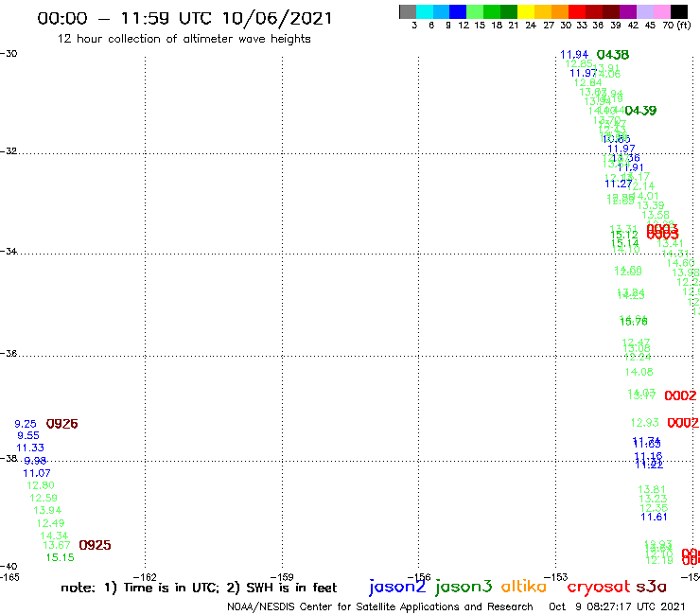This screenshot has height=615, width=700.
Task: Click the dark green 15.14 value
Action: [625, 244]
